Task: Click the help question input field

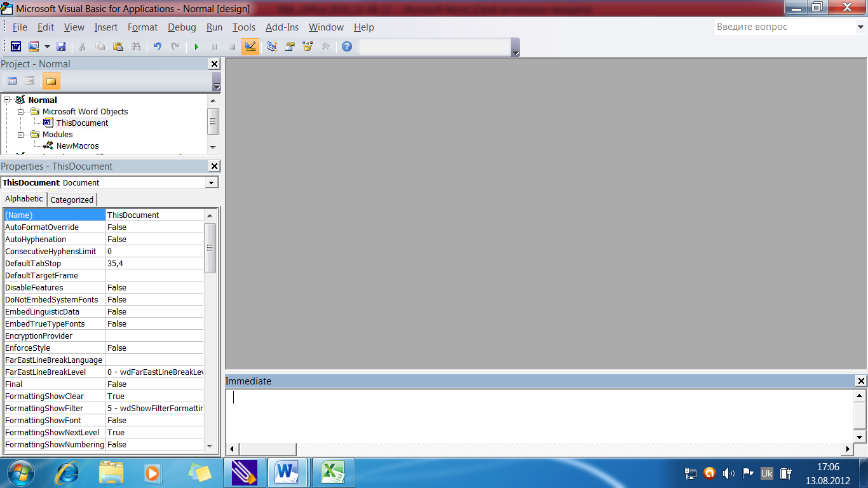Action: (x=784, y=27)
